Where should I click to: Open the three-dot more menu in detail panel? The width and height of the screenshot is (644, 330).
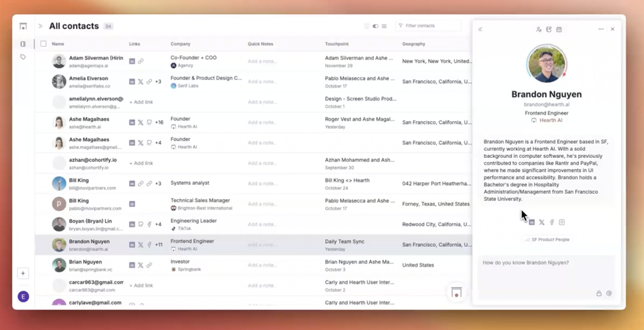tap(601, 29)
